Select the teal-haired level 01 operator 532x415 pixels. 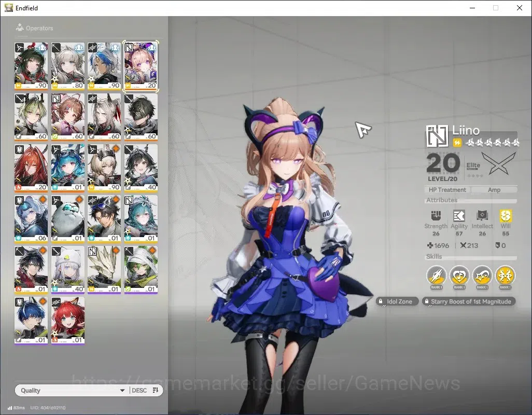tap(141, 218)
